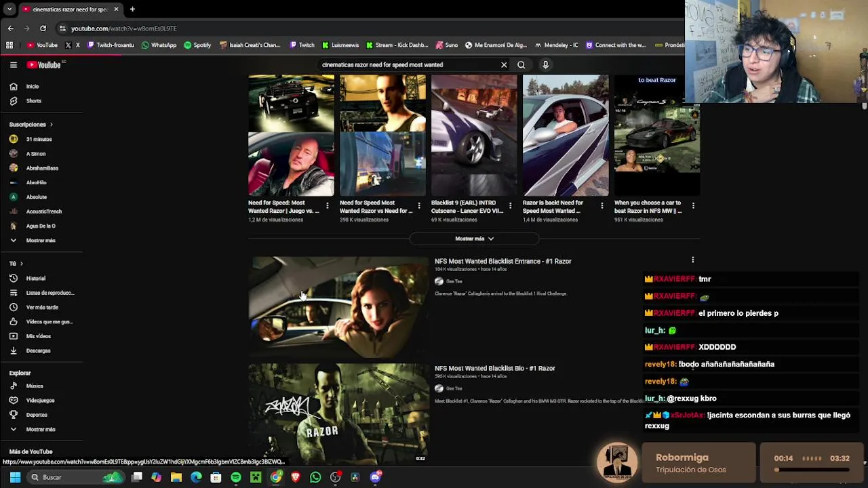Viewport: 868px width, 488px height.
Task: Open Deportes under Explorar
Action: coord(37,415)
